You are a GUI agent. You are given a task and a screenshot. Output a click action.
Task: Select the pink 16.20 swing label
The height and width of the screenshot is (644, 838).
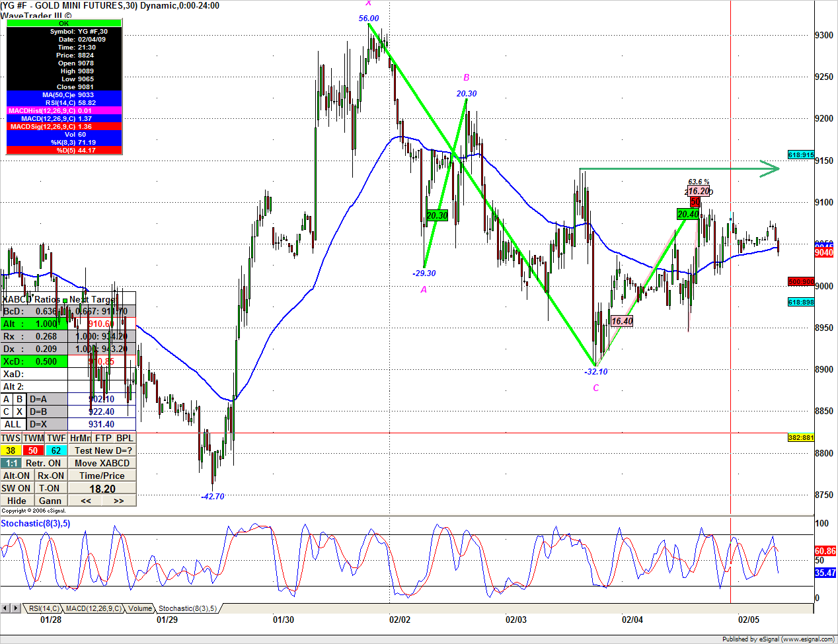pos(699,191)
